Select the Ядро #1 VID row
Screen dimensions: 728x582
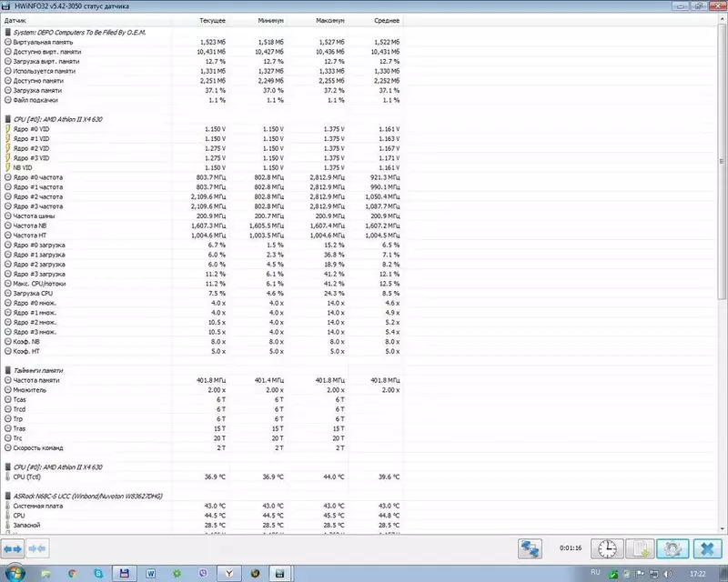[202, 139]
